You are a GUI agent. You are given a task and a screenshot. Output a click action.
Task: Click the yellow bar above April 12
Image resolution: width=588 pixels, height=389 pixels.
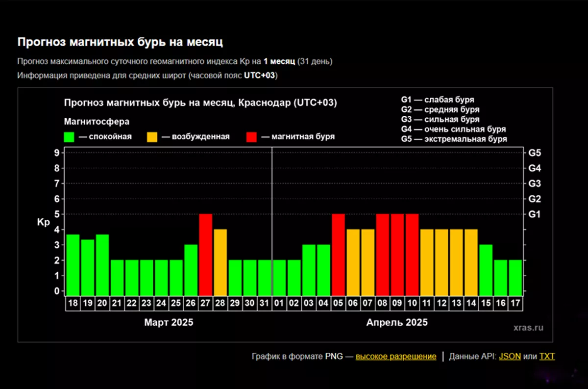click(x=441, y=260)
